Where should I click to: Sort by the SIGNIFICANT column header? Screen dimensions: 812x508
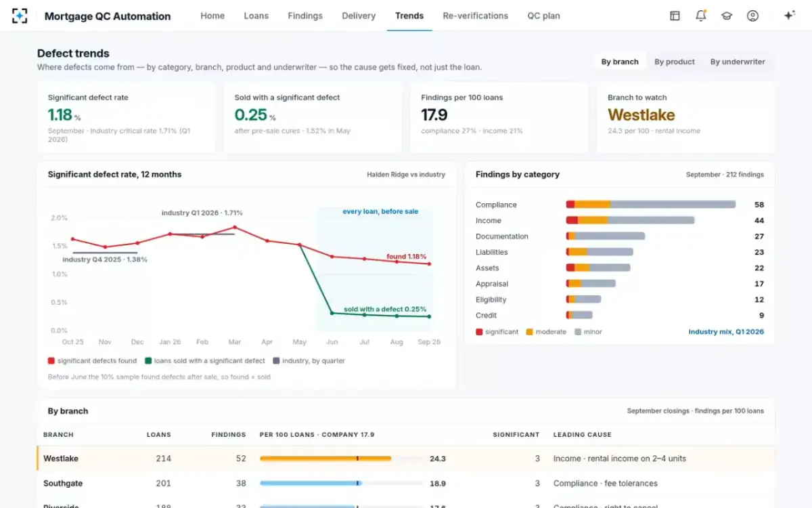(516, 435)
